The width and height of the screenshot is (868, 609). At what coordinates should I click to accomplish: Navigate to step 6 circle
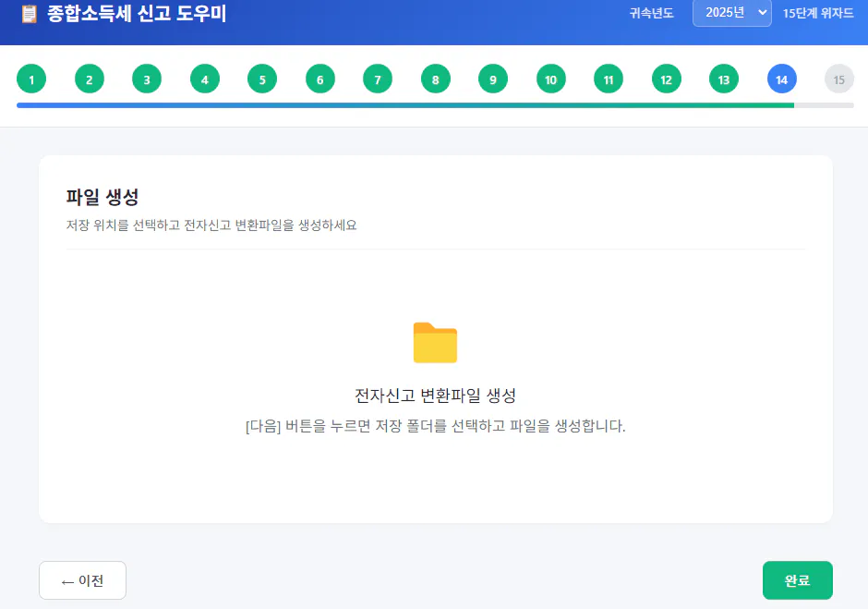320,79
